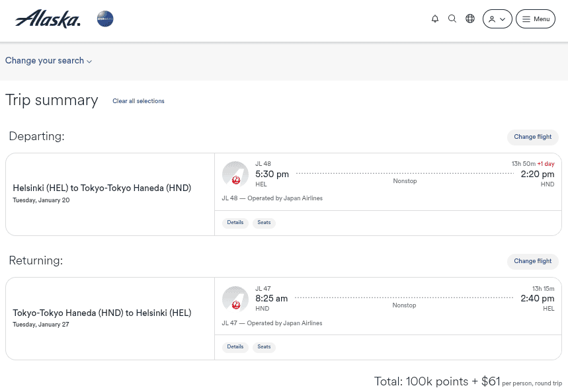
Task: Expand the Change your search section
Action: 48,61
